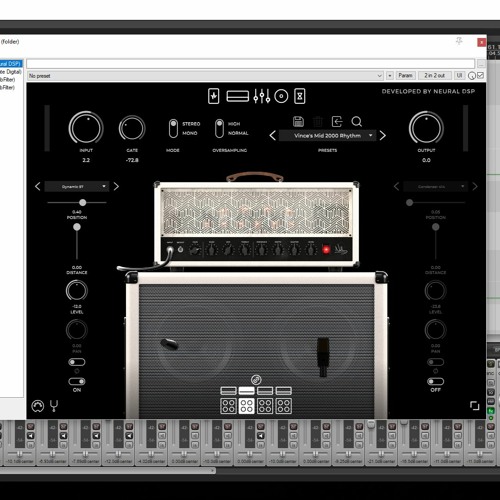Click the MIDI port icon at bottom-left
This screenshot has height=500, width=500.
point(38,406)
